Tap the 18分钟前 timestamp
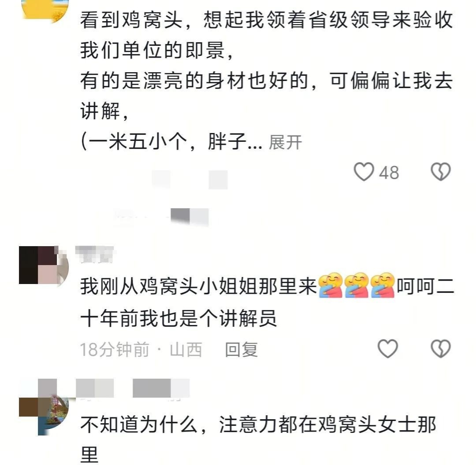476x465 pixels. [115, 350]
